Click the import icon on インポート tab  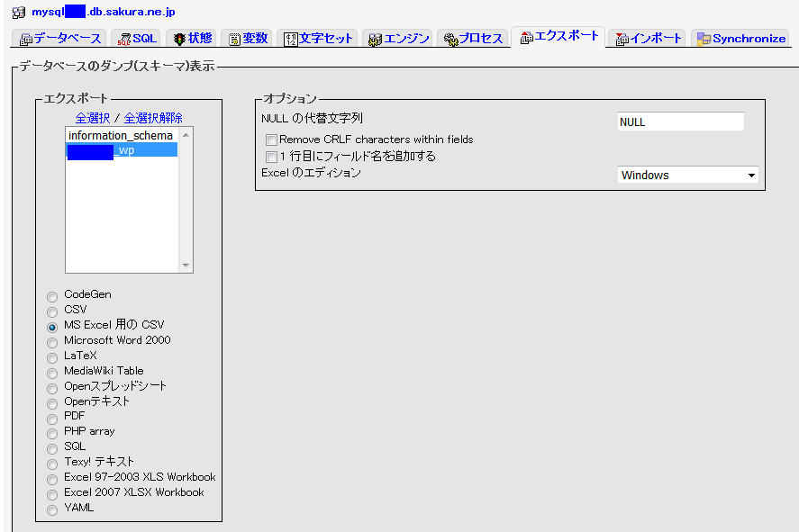pyautogui.click(x=622, y=40)
